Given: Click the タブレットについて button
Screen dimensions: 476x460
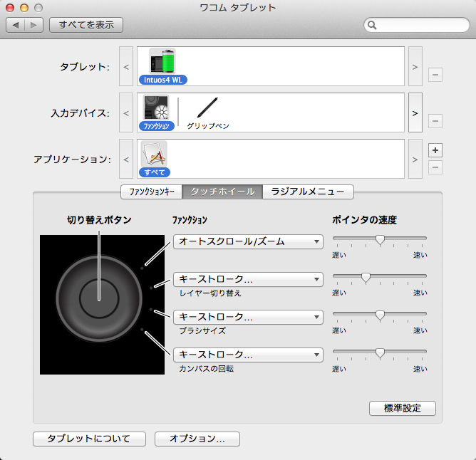Looking at the screenshot, I should click(x=89, y=439).
